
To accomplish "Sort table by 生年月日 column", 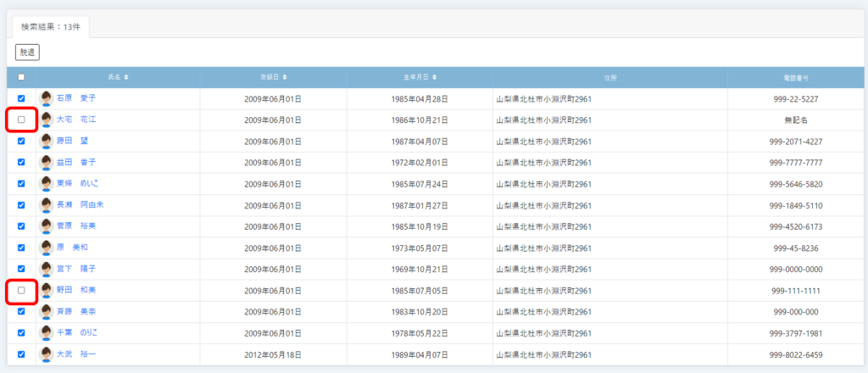I will [420, 77].
